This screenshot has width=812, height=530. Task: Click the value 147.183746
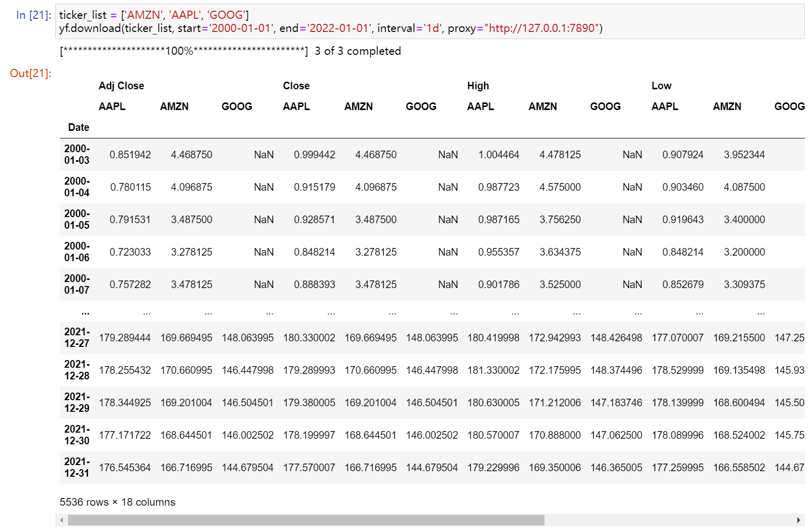(x=616, y=403)
